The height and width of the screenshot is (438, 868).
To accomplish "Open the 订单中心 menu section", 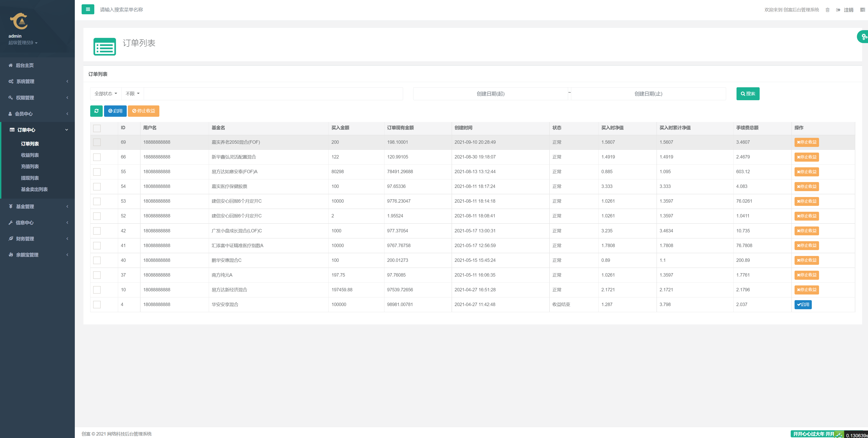I will tap(37, 130).
